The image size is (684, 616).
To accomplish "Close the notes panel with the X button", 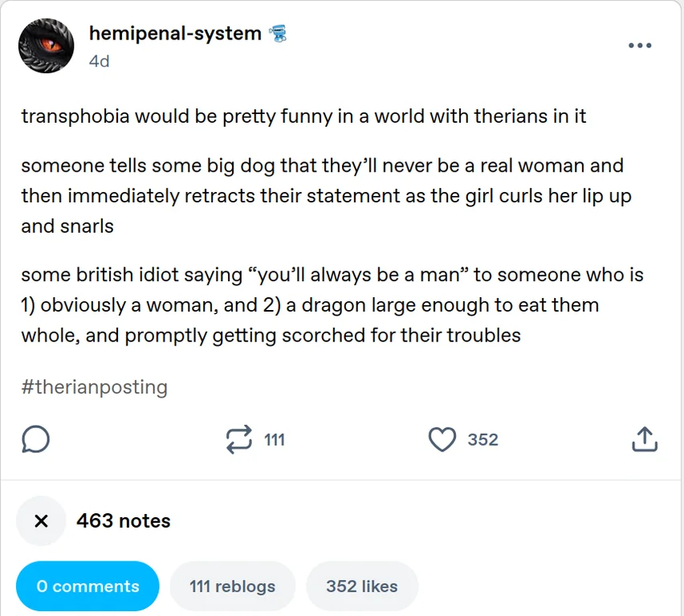I will click(42, 521).
